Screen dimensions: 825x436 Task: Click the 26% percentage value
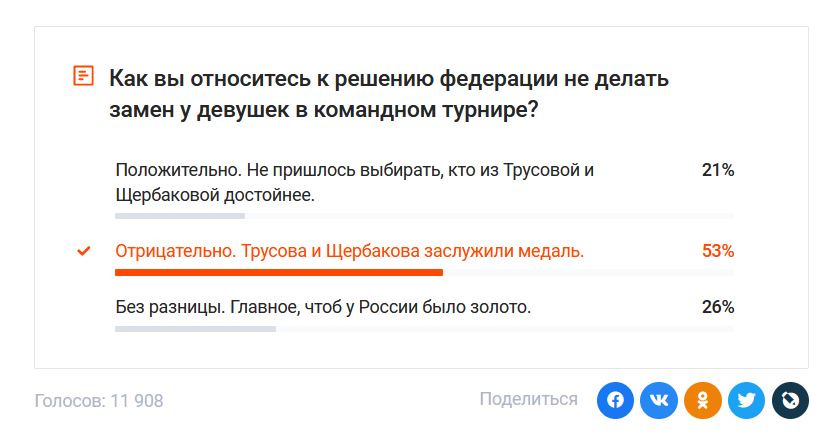(718, 307)
